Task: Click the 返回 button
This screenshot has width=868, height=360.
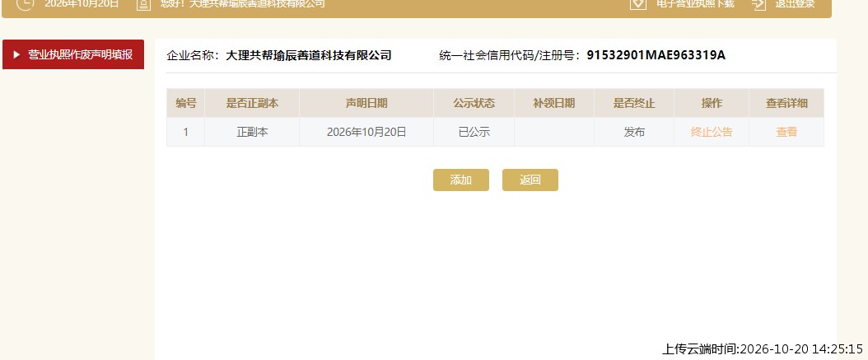Action: 530,180
